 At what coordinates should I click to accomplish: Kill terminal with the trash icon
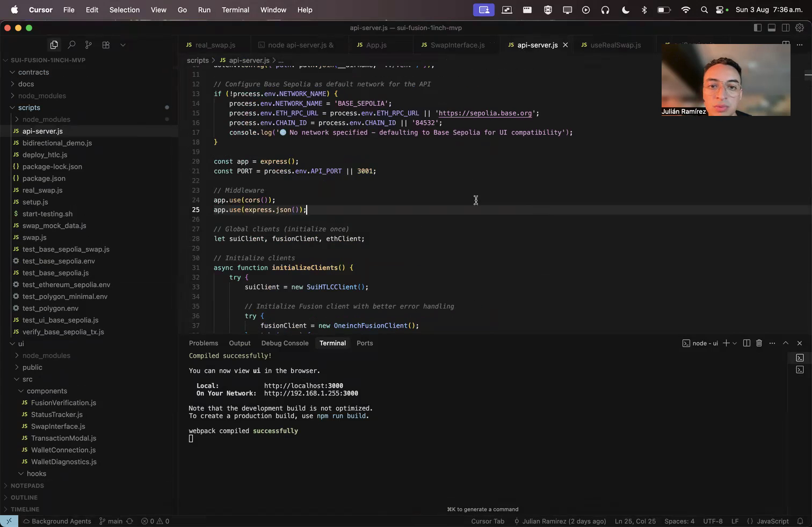pos(759,343)
